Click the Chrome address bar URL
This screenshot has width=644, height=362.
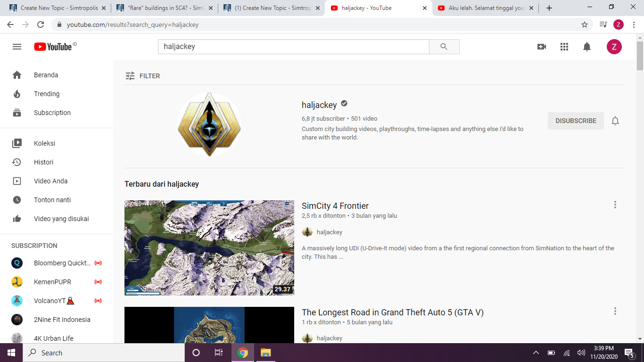click(132, 25)
